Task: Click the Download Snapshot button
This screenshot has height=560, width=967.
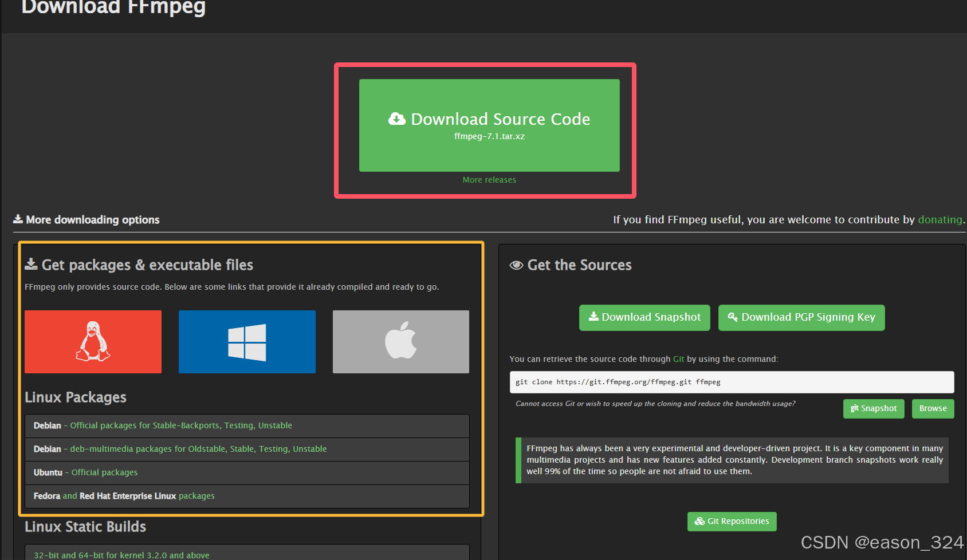Action: point(644,317)
